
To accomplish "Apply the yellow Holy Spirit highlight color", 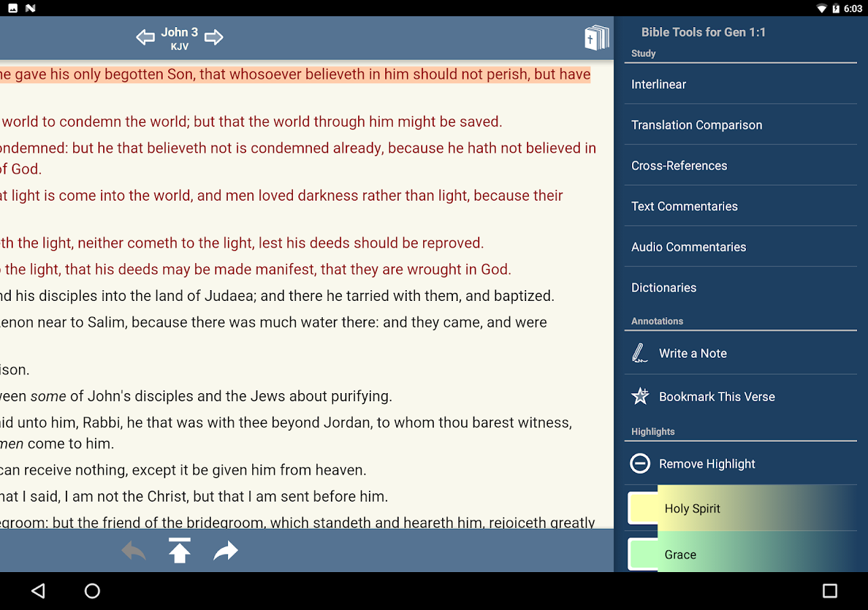I will point(741,508).
